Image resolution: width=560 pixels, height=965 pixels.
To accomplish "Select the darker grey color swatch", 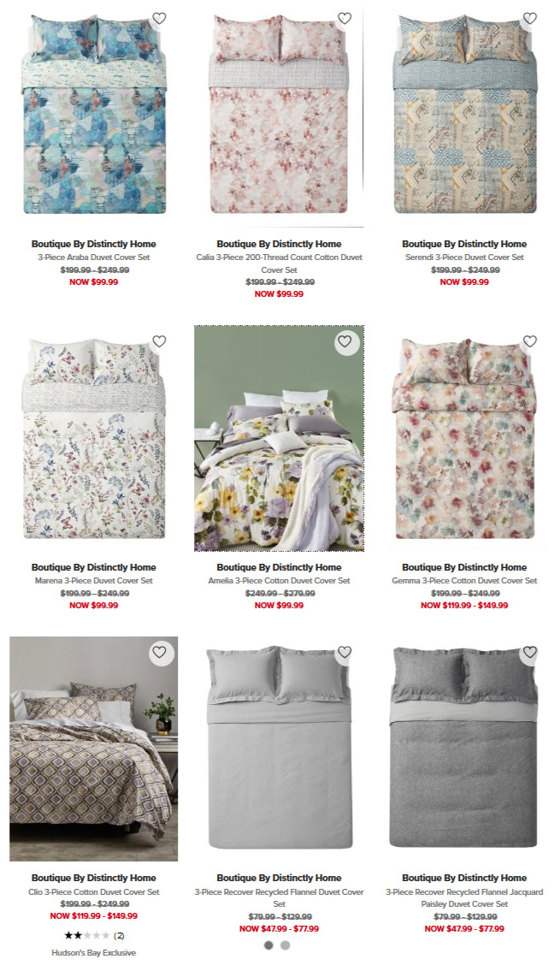I will click(268, 945).
